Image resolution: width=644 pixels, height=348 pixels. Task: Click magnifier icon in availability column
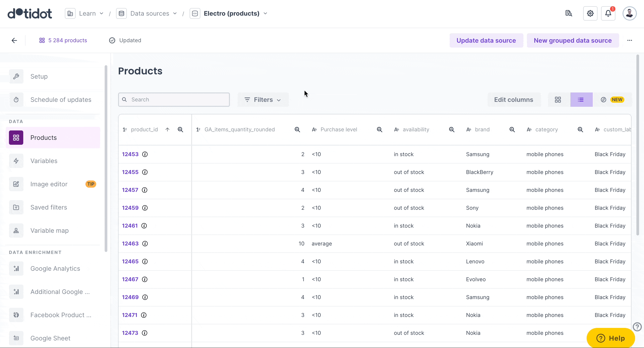click(451, 130)
